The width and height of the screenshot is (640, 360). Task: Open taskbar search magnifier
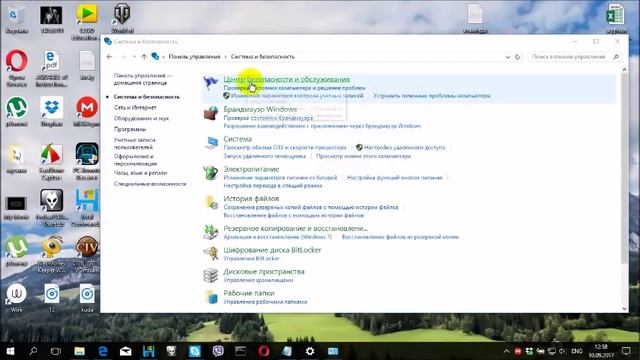pos(33,351)
